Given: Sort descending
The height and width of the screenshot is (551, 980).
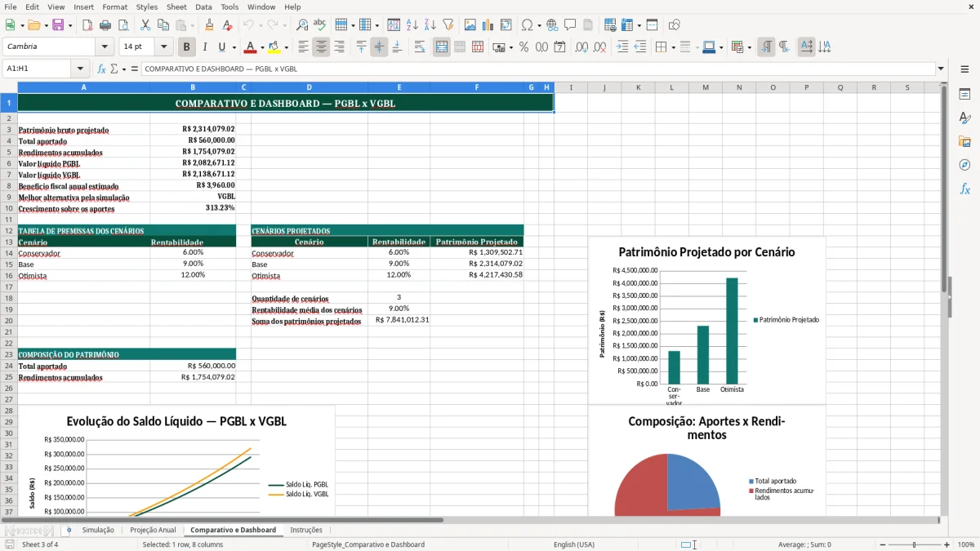Looking at the screenshot, I should point(430,25).
